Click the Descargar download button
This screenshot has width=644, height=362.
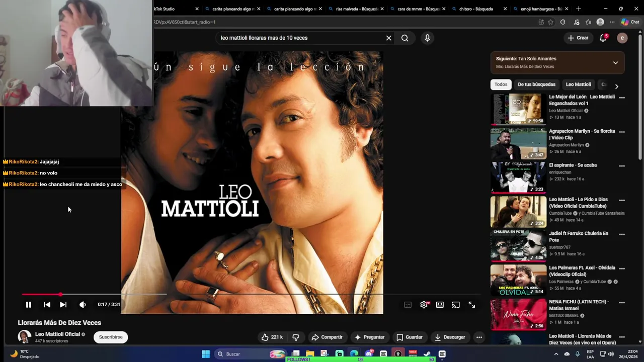click(450, 337)
